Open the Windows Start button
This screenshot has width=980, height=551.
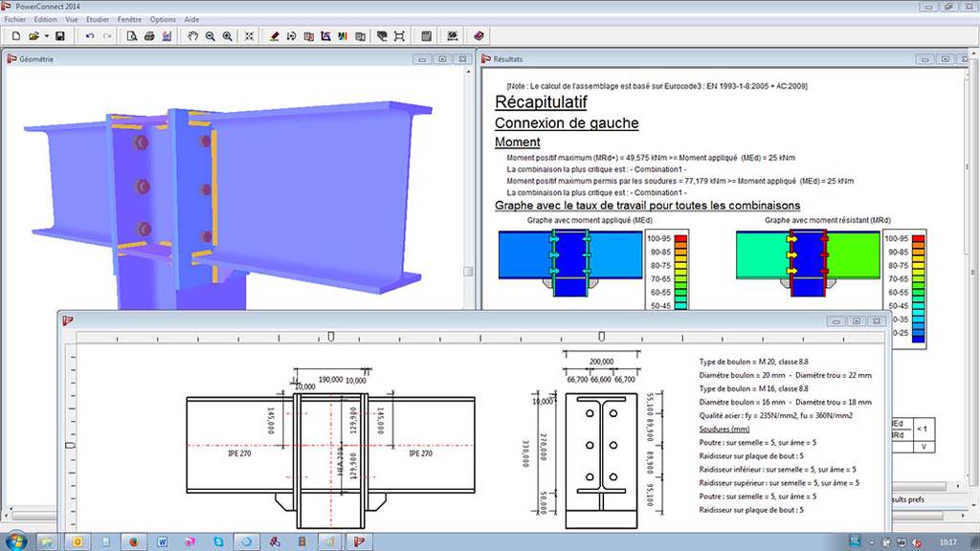(15, 541)
